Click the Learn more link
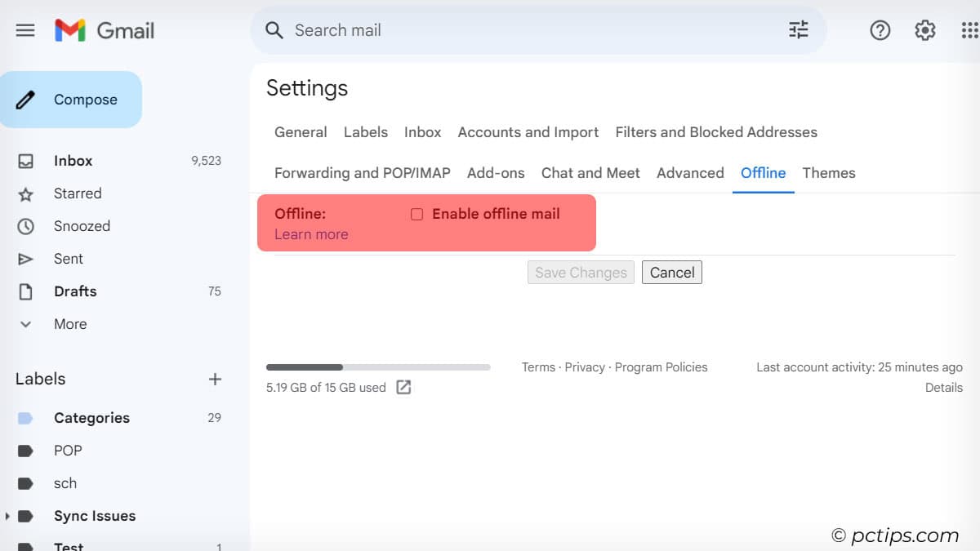 (311, 234)
